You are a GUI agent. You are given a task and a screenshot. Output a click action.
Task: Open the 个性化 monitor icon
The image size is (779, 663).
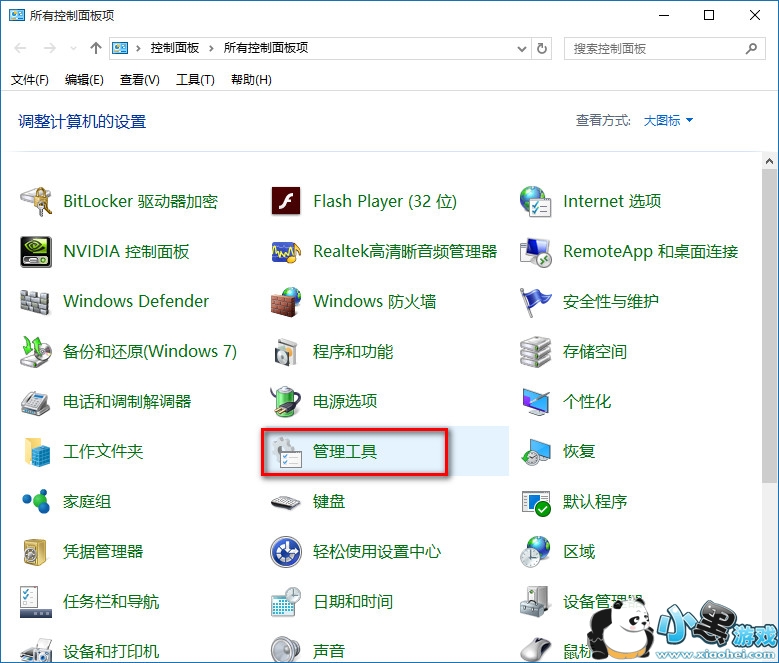[536, 402]
